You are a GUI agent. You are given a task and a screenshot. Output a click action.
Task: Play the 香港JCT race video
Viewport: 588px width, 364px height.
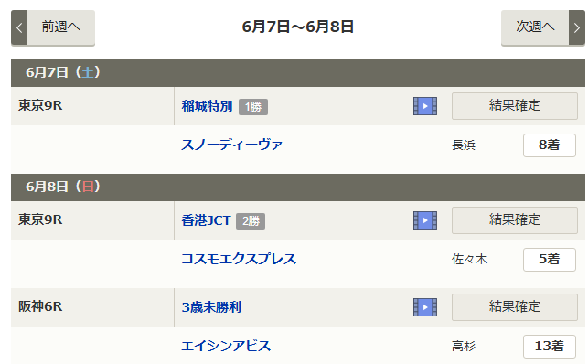[x=425, y=220]
